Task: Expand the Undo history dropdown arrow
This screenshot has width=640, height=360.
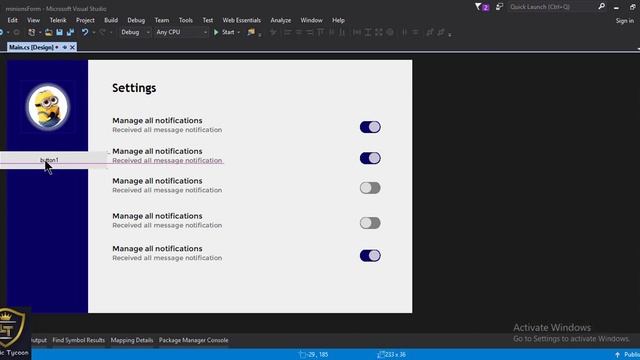Action: click(x=94, y=32)
